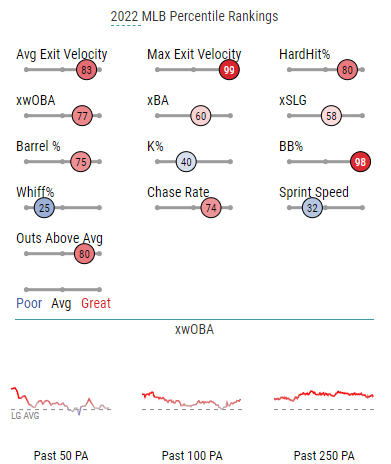Click the Poor legend label
Viewport: 391px width, 464px height.
pos(29,303)
